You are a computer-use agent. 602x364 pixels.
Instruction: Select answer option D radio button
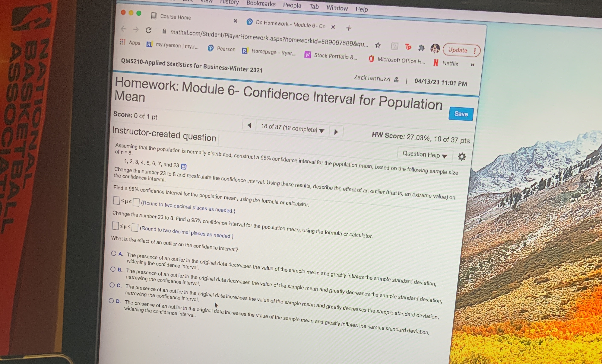111,301
